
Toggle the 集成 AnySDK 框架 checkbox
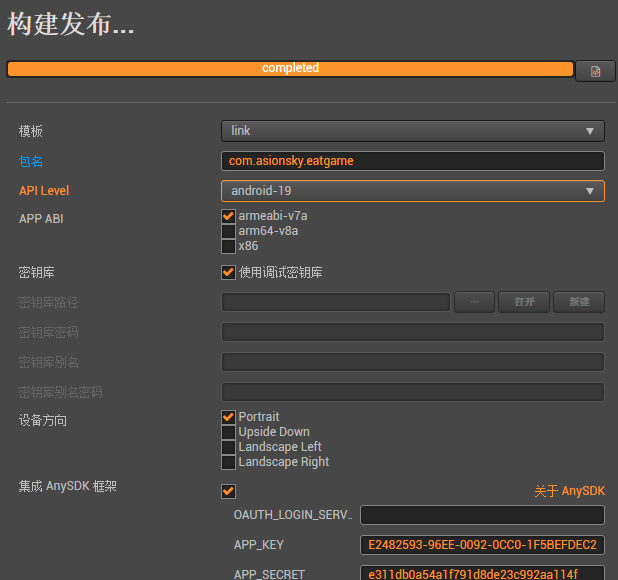[228, 491]
